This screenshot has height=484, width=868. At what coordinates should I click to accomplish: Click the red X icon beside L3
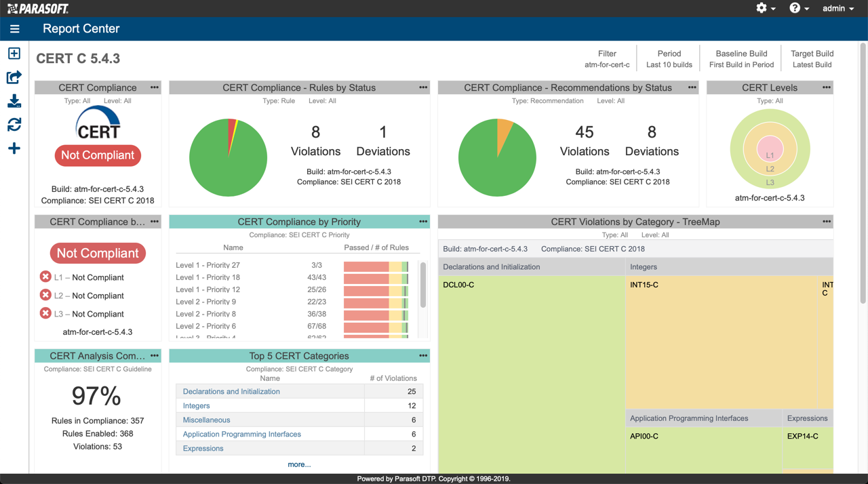click(x=45, y=313)
